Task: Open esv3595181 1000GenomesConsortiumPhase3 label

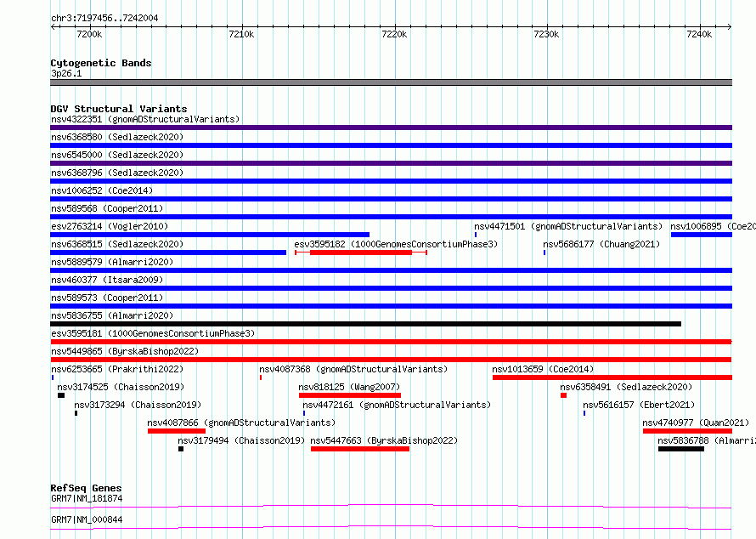Action: tap(153, 333)
